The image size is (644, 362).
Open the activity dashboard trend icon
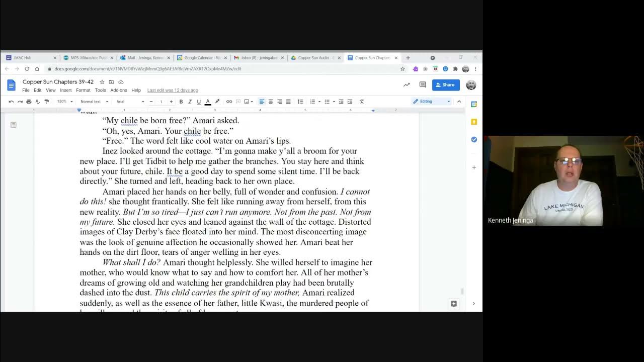(407, 85)
